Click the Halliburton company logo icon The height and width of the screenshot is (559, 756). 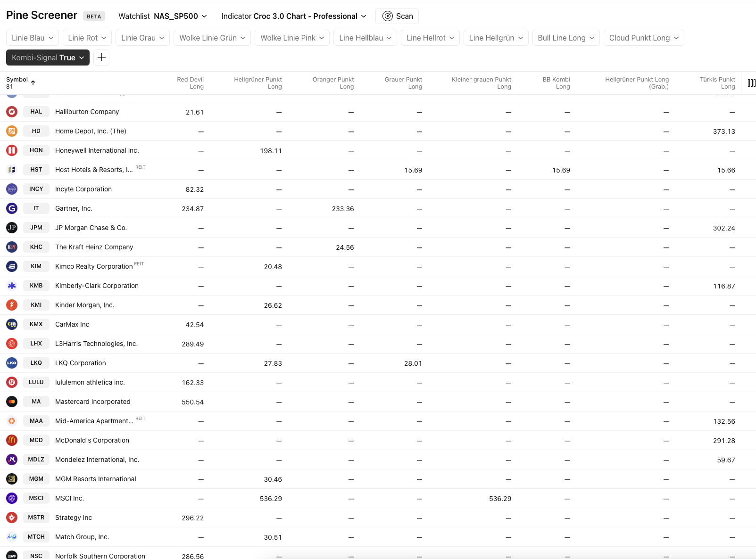(x=12, y=112)
